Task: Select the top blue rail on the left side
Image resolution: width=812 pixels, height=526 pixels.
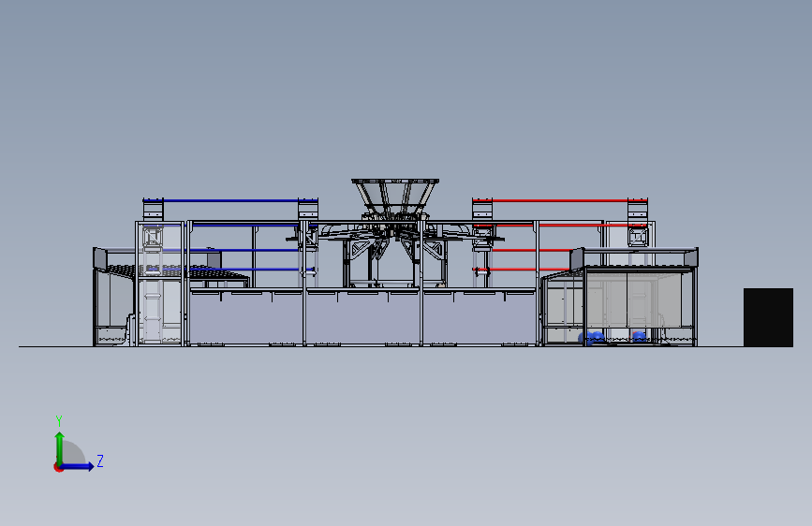Action: point(230,201)
